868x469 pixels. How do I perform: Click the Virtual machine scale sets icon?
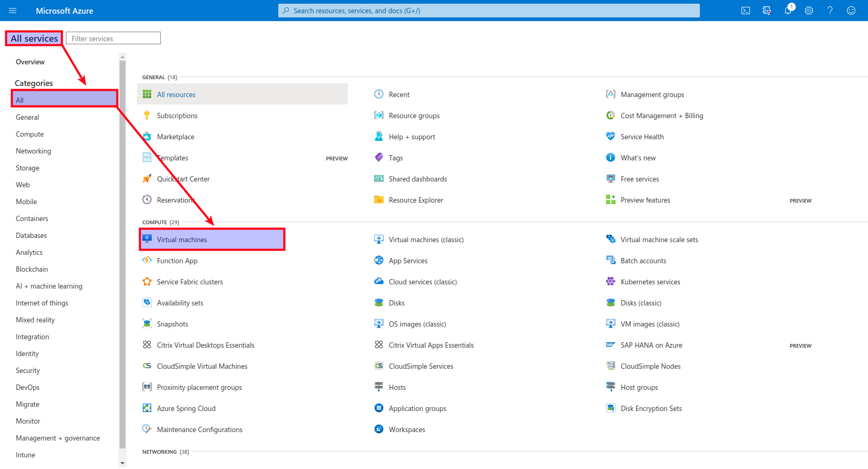611,239
